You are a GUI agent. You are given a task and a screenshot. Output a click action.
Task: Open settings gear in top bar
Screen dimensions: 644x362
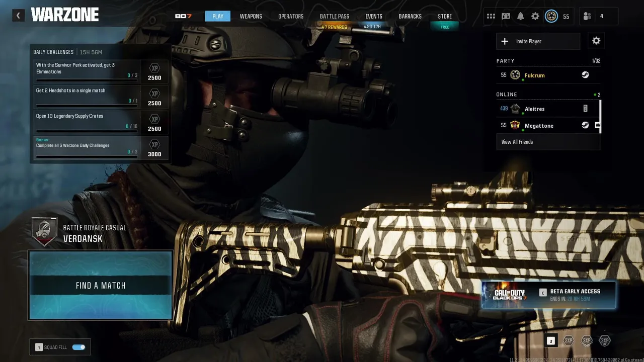[x=535, y=16]
